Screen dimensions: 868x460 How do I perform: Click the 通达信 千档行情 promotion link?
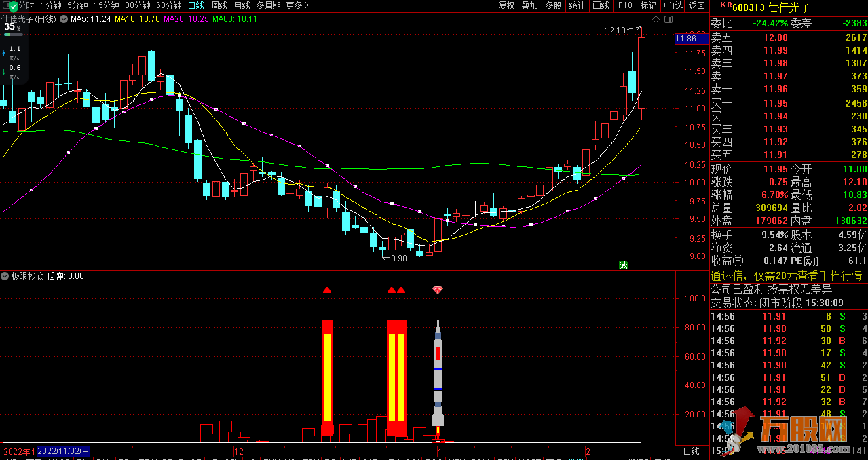787,276
